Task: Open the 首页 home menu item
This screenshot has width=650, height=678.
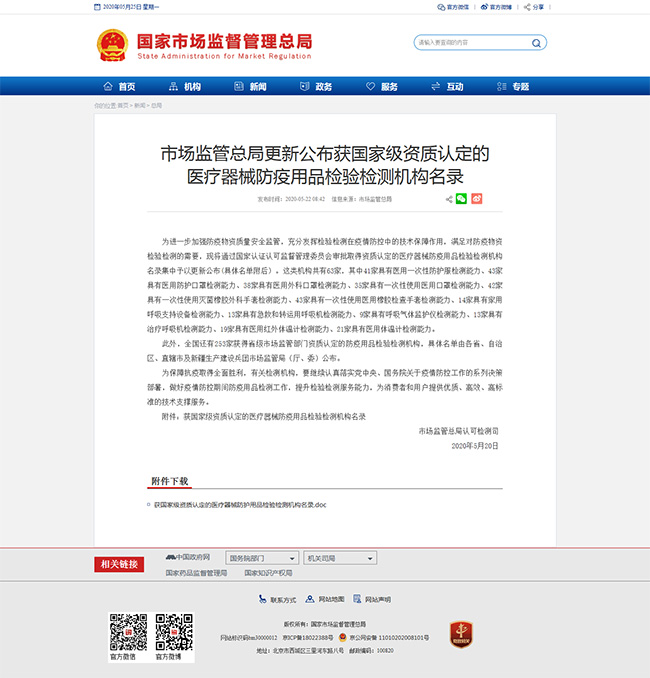Action: (119, 86)
